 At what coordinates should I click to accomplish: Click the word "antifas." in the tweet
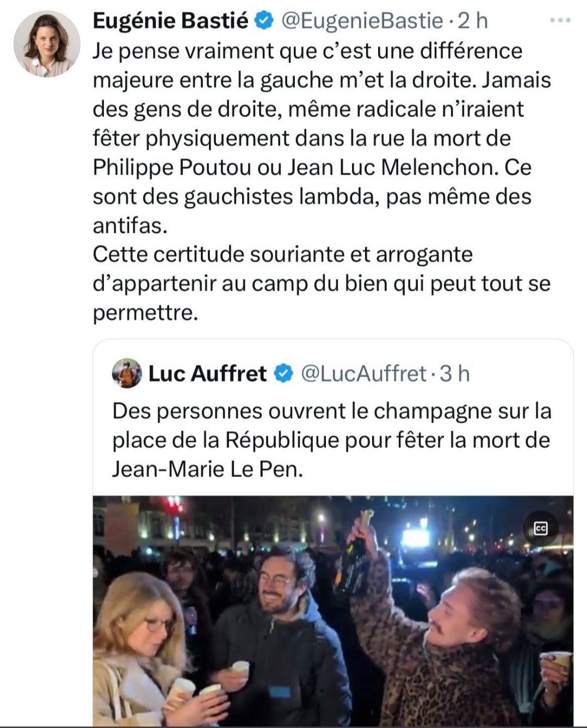(129, 225)
